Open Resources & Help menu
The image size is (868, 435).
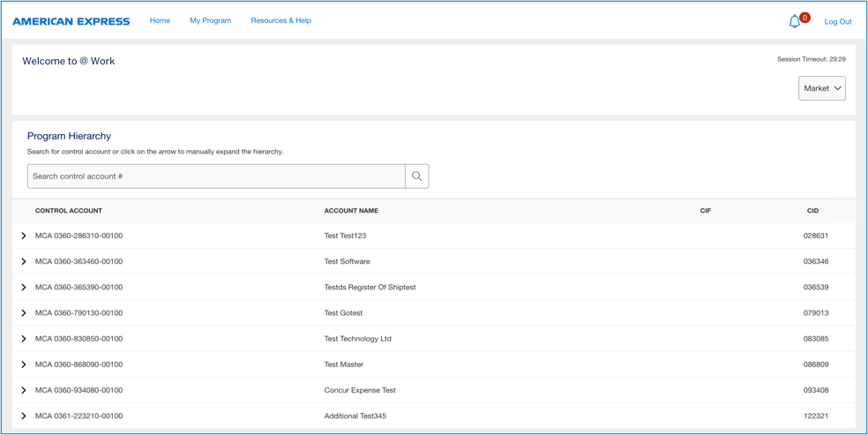(281, 20)
